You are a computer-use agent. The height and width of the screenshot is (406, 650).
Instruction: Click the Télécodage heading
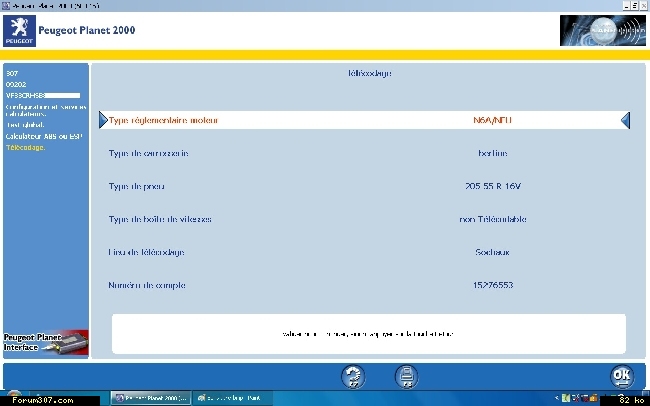point(370,73)
